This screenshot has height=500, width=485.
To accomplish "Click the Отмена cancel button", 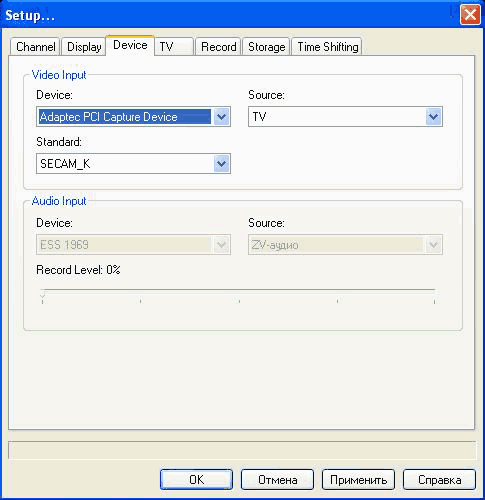I will [277, 479].
